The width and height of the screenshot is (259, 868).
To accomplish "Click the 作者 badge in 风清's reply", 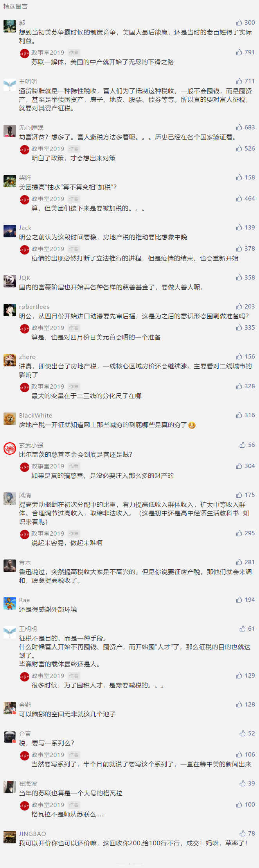I will click(74, 534).
